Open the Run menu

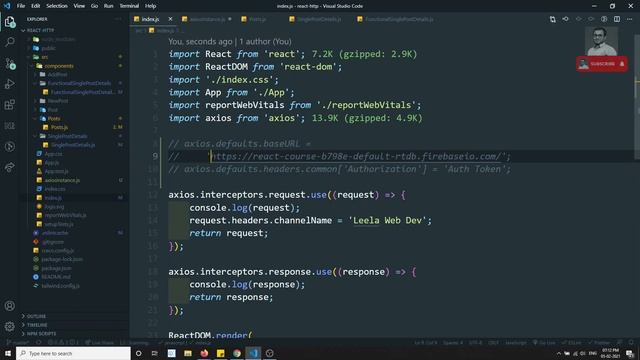108,6
